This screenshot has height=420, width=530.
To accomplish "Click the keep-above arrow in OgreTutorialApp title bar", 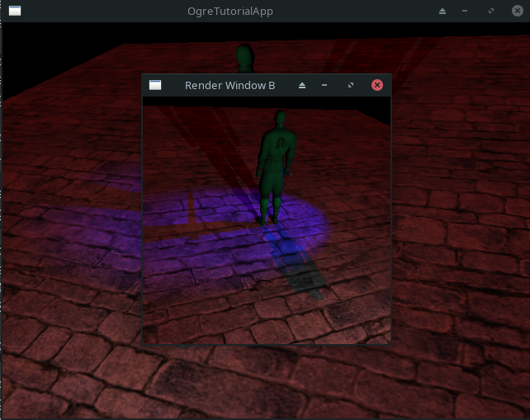I will (x=442, y=12).
